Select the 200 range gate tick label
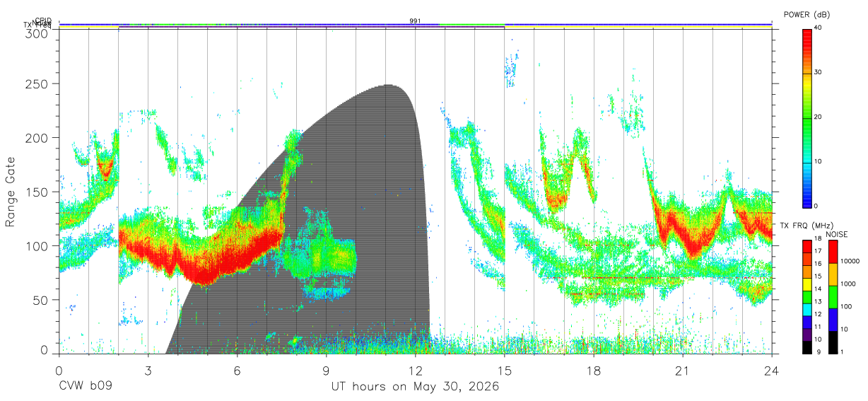The image size is (868, 401). 37,138
